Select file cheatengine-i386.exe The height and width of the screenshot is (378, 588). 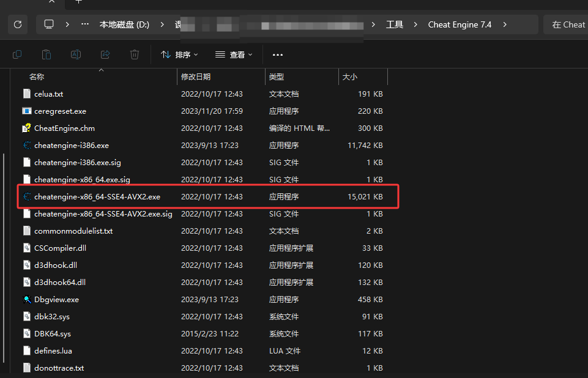(x=72, y=146)
